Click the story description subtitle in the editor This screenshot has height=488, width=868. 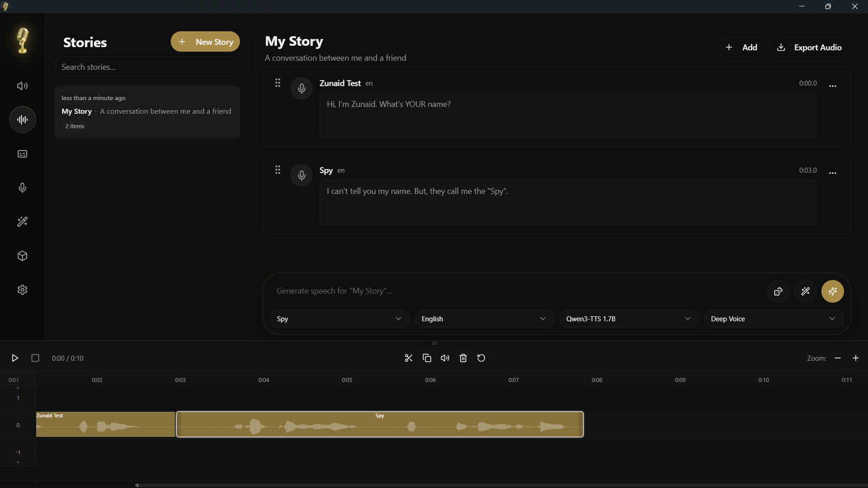pyautogui.click(x=336, y=58)
